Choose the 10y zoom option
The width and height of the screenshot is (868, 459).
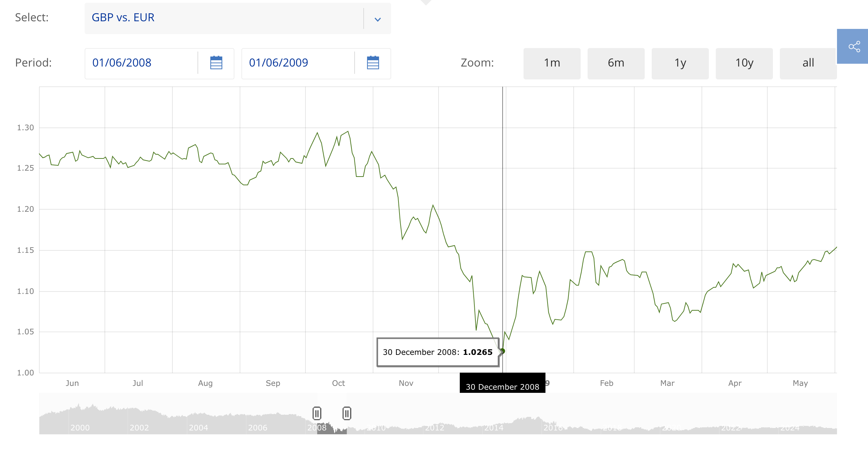click(744, 63)
